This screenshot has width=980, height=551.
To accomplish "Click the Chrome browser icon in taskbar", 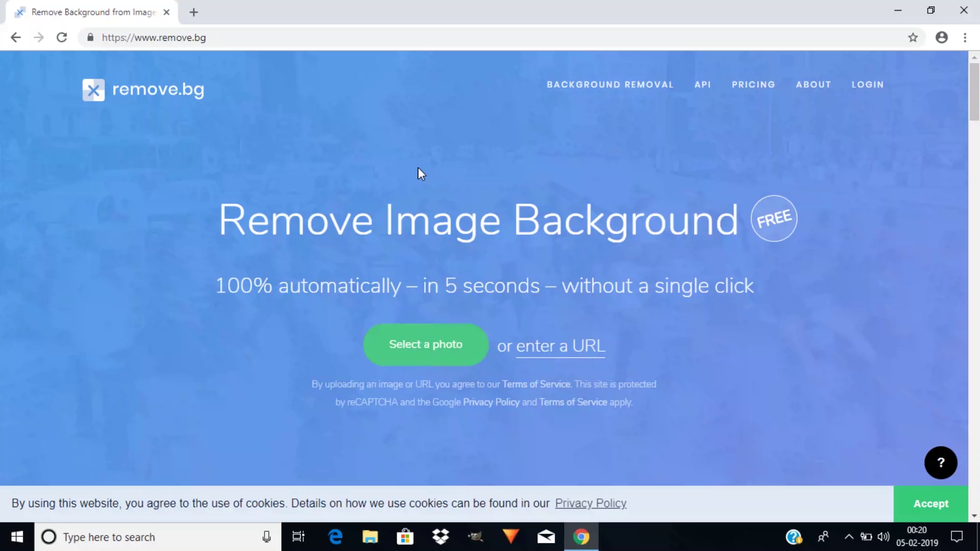I will (x=581, y=536).
